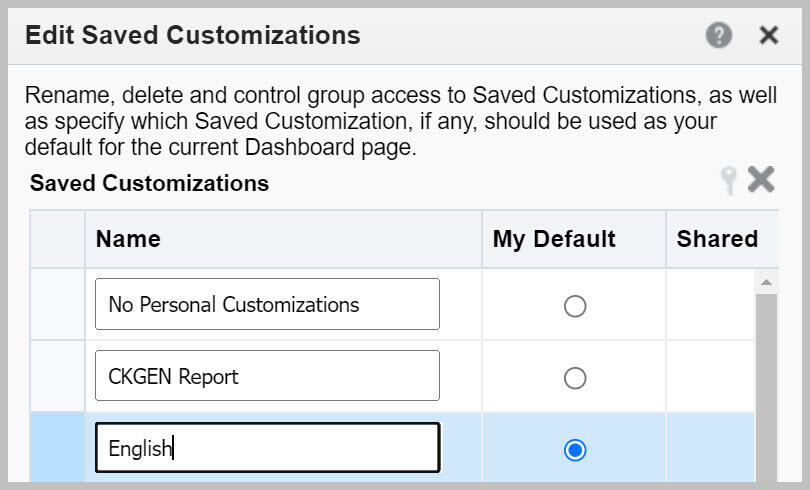Click the scrollbar up arrow
Viewport: 810px width, 490px height.
point(767,282)
